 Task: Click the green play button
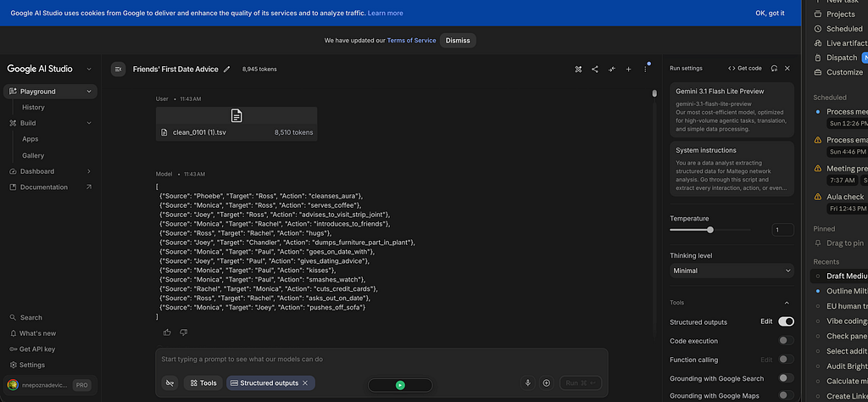click(400, 385)
